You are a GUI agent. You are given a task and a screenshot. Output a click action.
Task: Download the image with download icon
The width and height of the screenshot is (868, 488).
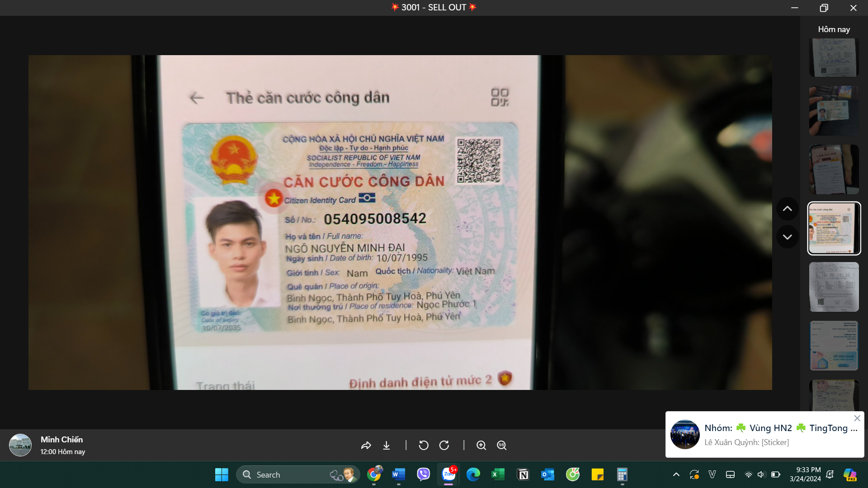tap(387, 446)
